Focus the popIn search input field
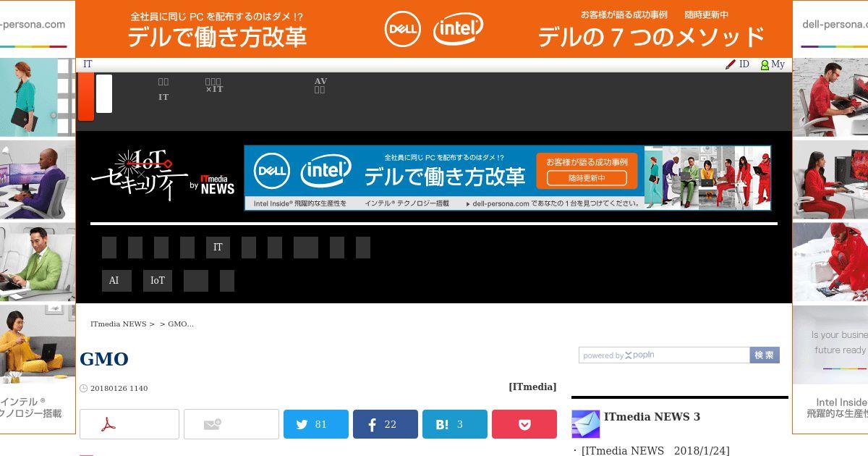This screenshot has width=868, height=456. click(664, 355)
